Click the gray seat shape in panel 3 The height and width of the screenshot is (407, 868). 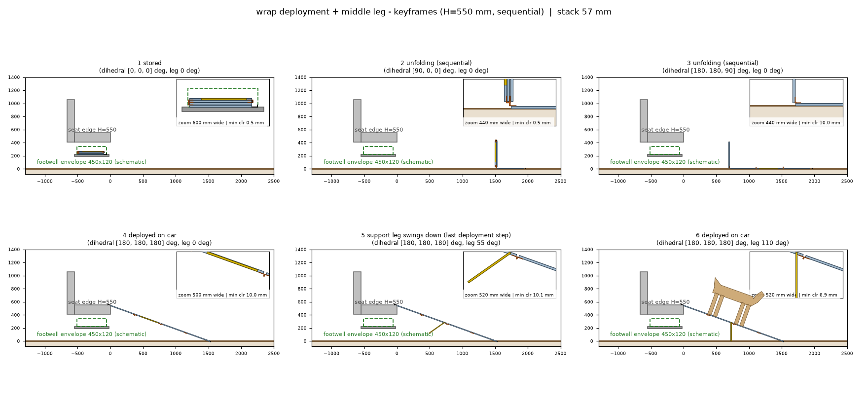click(x=662, y=121)
